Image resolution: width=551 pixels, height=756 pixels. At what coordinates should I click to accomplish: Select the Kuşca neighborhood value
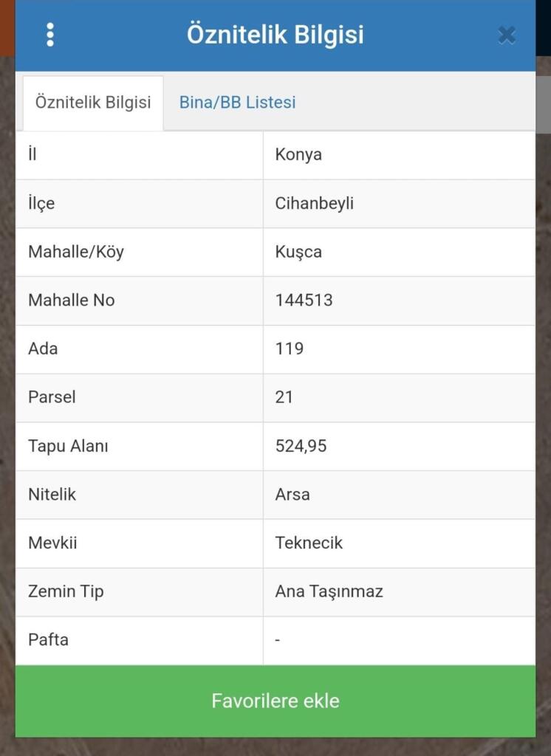[298, 252]
